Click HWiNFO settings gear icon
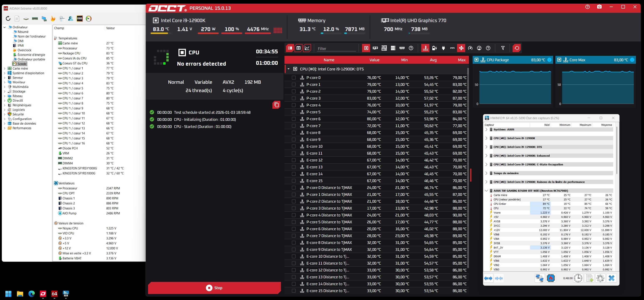Screen dimensions: 644x300 (600, 278)
